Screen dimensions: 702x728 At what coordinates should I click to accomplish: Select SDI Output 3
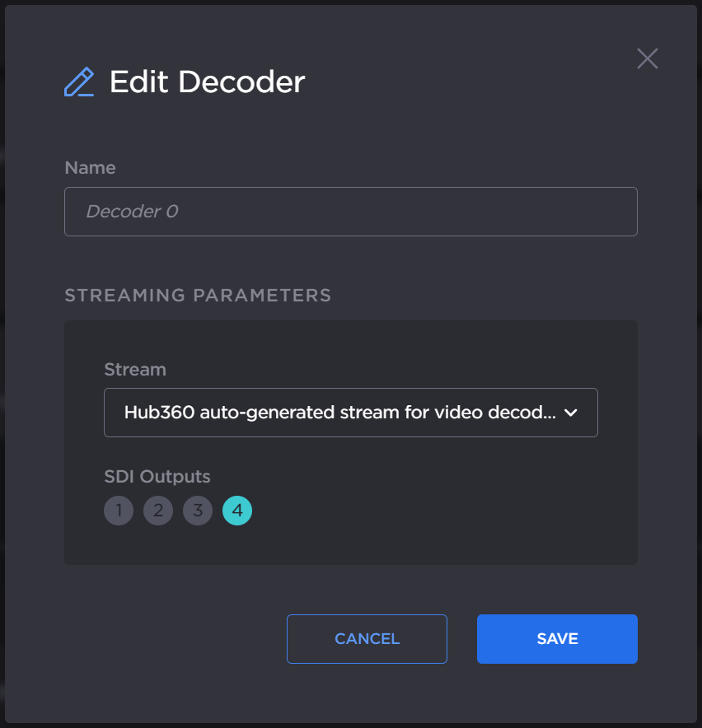(x=198, y=511)
